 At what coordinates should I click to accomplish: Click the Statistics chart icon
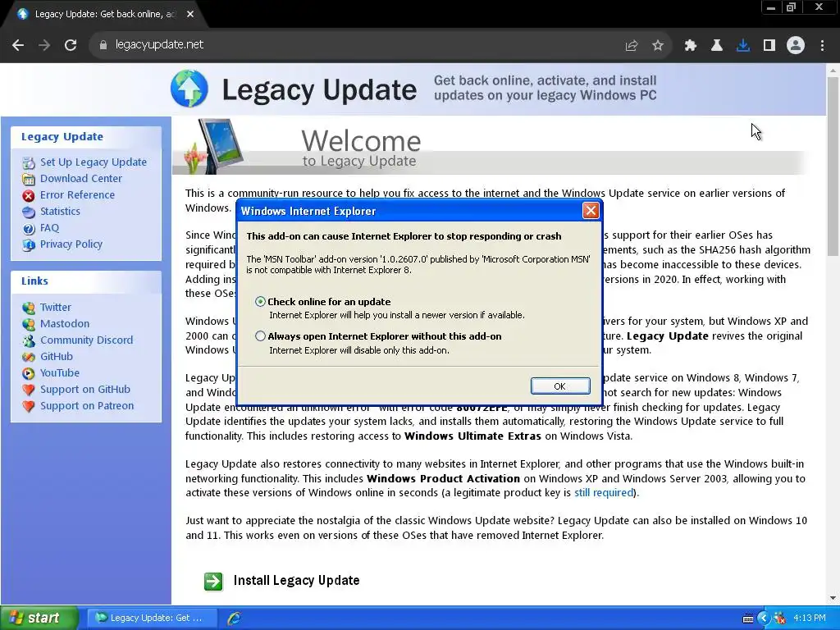29,212
